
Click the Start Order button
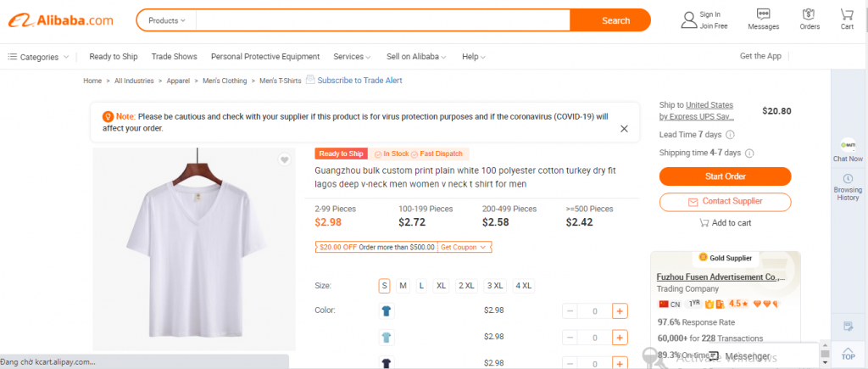(x=726, y=176)
